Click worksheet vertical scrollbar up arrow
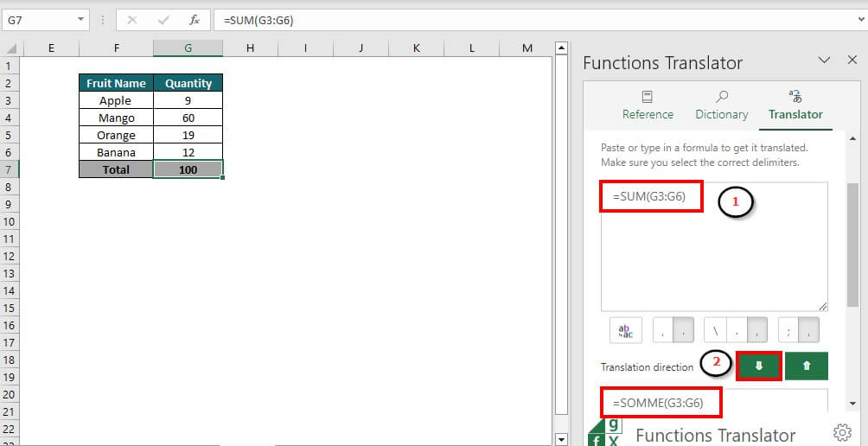Viewport: 868px width, 446px height. (x=561, y=48)
